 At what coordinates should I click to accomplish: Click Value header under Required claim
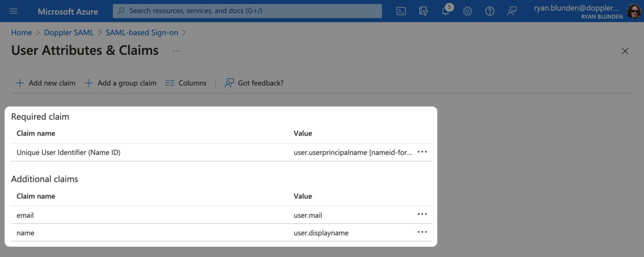303,133
